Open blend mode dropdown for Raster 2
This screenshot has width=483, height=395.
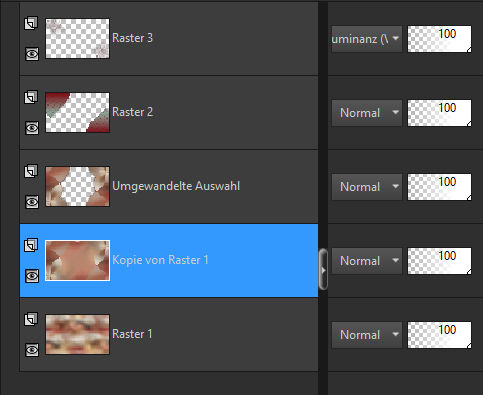pyautogui.click(x=367, y=113)
